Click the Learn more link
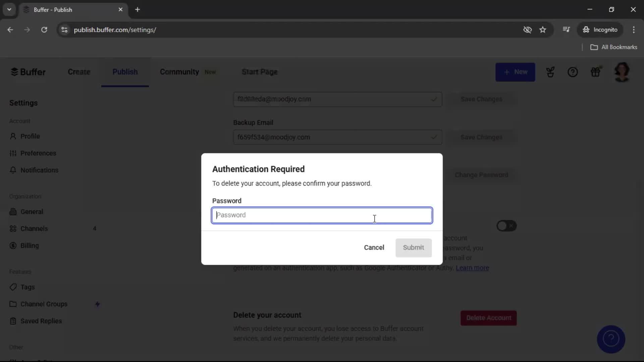Viewport: 644px width, 362px height. click(472, 268)
